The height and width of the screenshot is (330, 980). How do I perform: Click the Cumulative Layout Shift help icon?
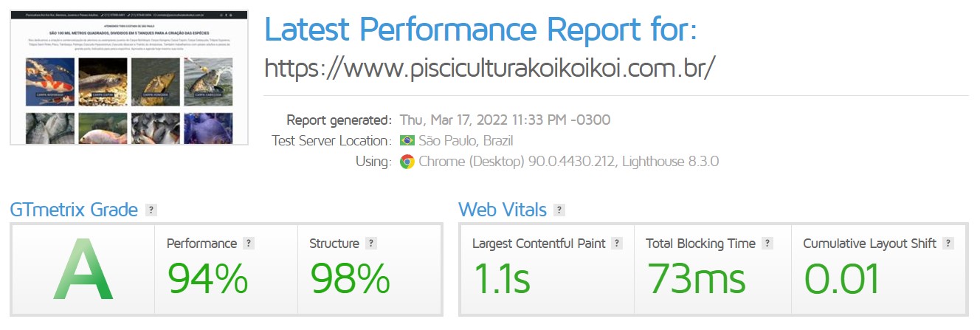click(948, 244)
